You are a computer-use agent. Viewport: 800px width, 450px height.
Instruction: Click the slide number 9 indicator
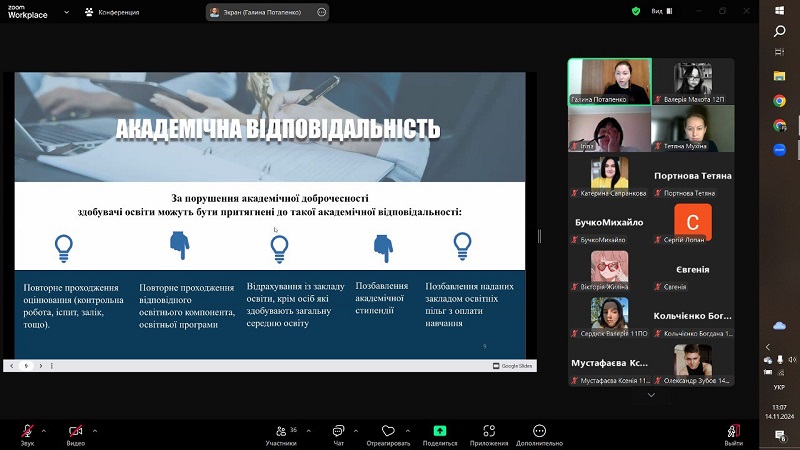(x=26, y=366)
